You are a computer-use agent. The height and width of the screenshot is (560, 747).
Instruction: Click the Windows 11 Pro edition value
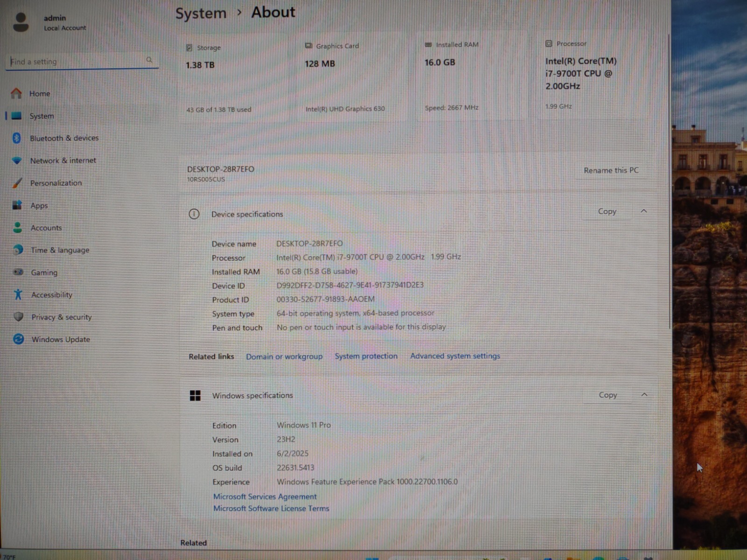pyautogui.click(x=304, y=425)
